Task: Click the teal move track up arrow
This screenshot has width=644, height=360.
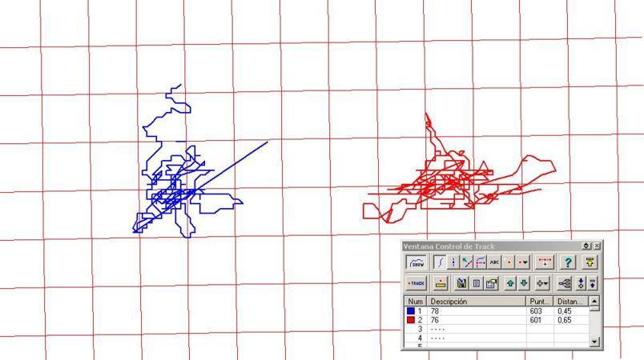Action: (x=510, y=283)
